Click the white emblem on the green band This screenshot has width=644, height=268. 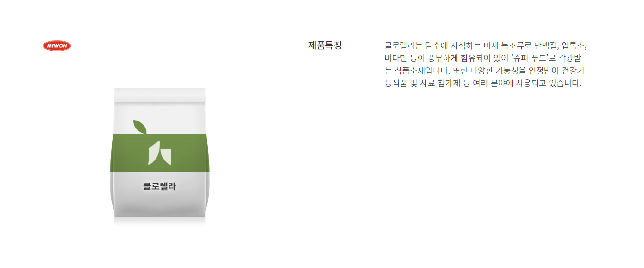coord(160,153)
